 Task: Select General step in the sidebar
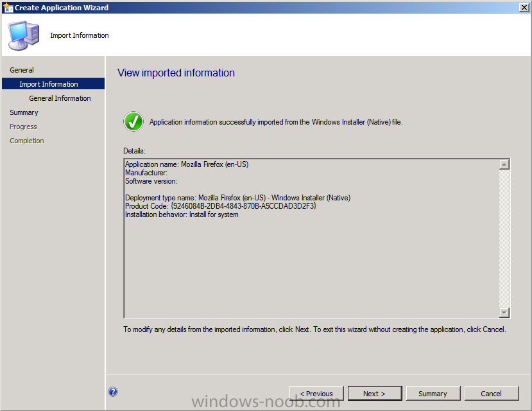pyautogui.click(x=22, y=70)
